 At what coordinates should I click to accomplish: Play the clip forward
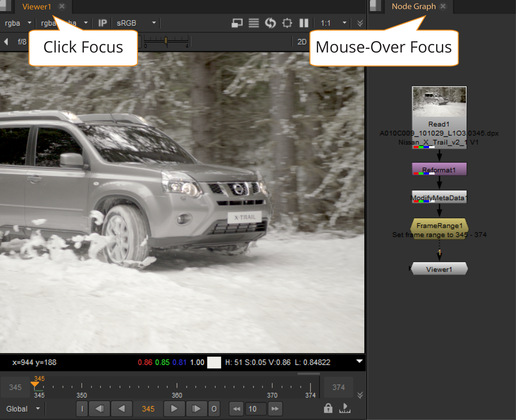(174, 409)
